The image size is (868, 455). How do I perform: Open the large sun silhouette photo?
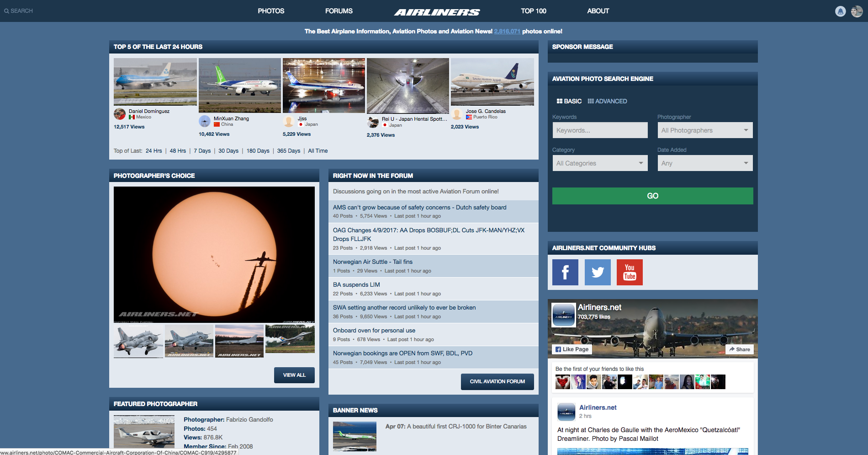tap(214, 255)
